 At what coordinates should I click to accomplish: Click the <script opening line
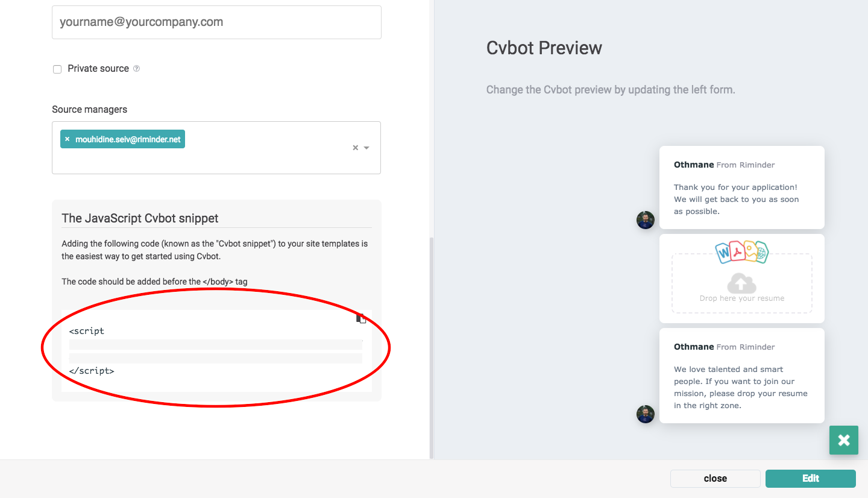click(87, 331)
